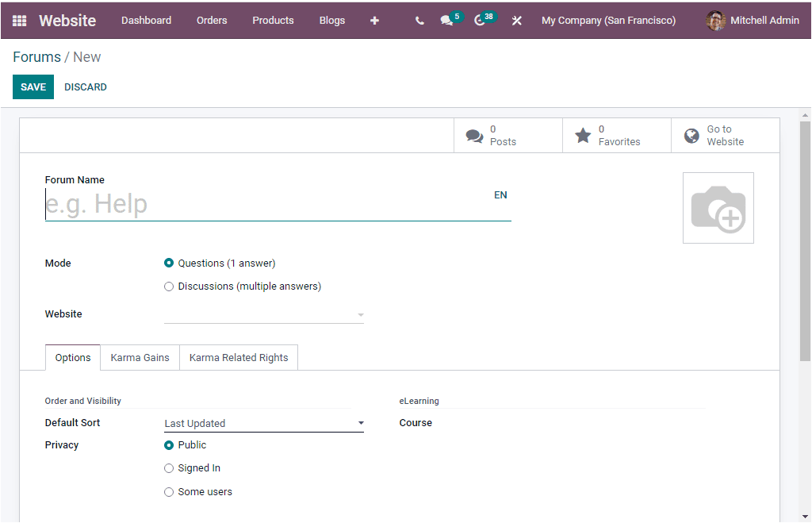This screenshot has width=812, height=523.
Task: Click the DISCARD button
Action: coord(85,87)
